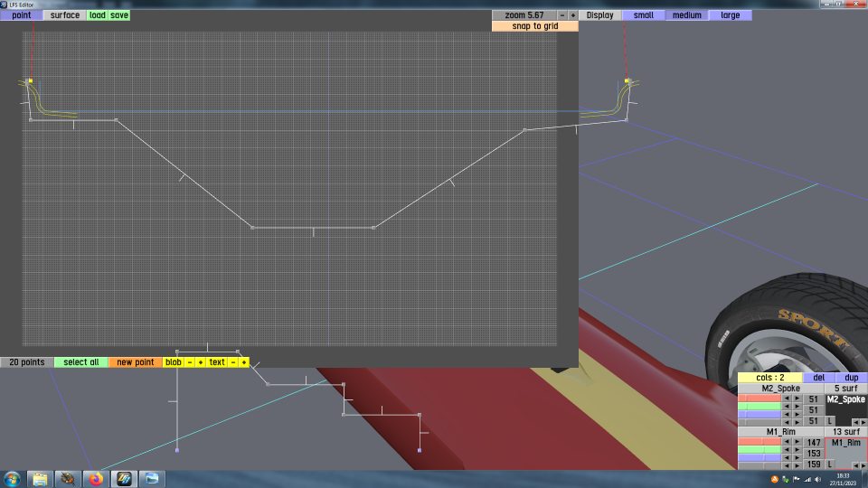
Task: Adjust M2_Spoke blue colour slider
Action: [759, 415]
